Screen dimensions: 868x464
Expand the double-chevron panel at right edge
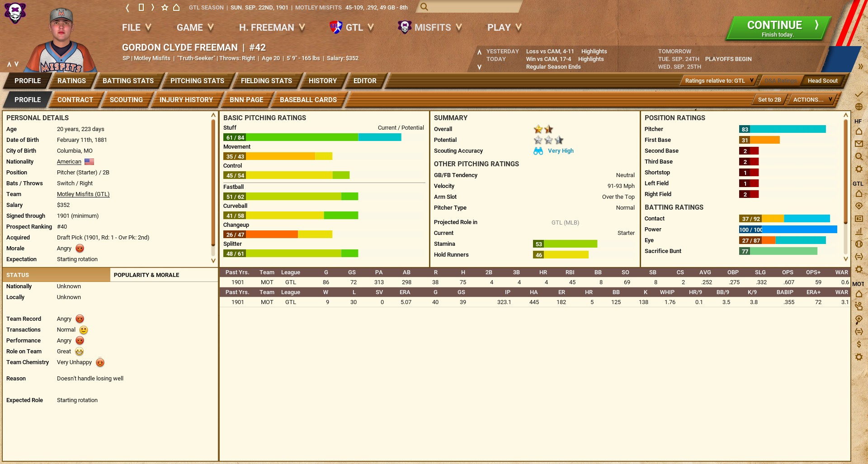point(860,66)
